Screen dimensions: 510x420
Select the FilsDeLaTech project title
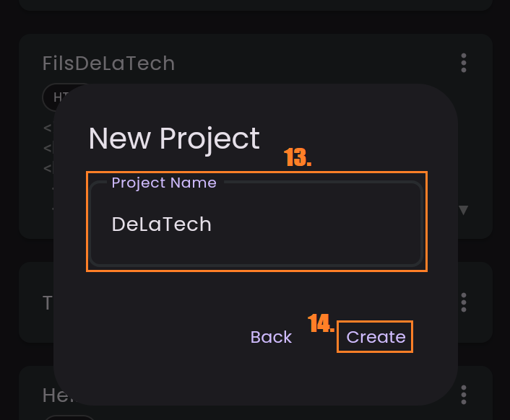click(109, 64)
